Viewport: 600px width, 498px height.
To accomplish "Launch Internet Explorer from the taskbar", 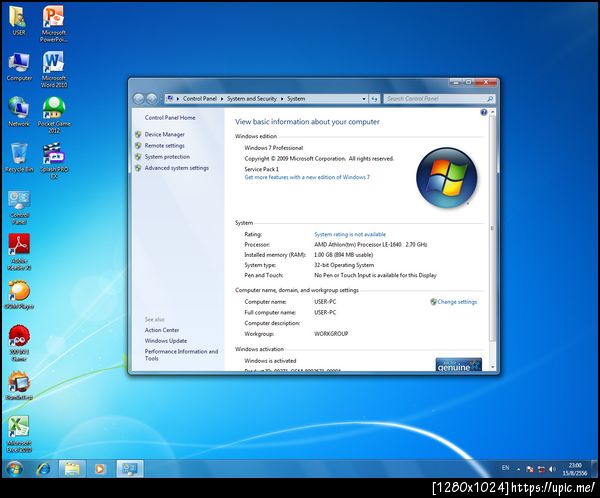I will pyautogui.click(x=43, y=469).
